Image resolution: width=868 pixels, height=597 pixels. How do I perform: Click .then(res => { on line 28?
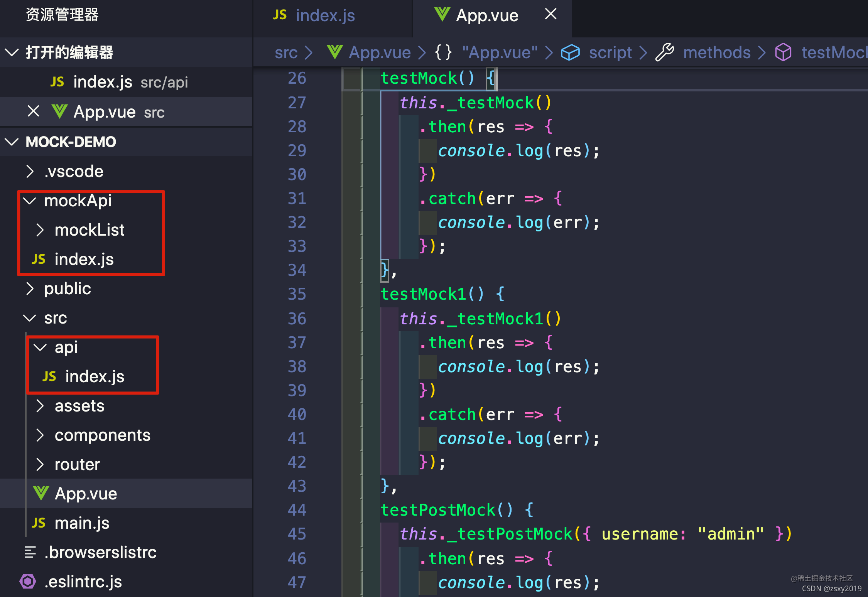(x=486, y=127)
